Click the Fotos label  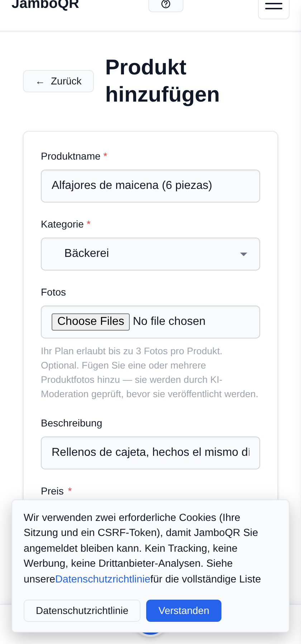coord(53,292)
